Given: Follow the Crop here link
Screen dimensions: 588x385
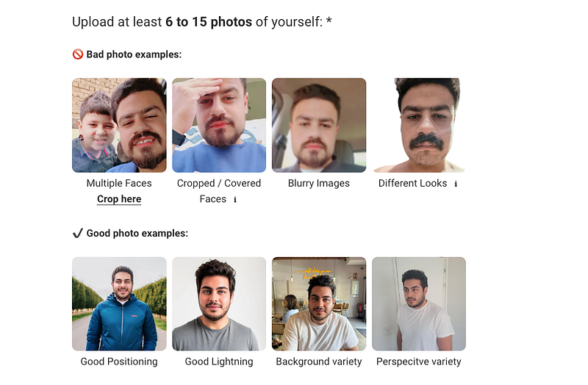Looking at the screenshot, I should (119, 199).
